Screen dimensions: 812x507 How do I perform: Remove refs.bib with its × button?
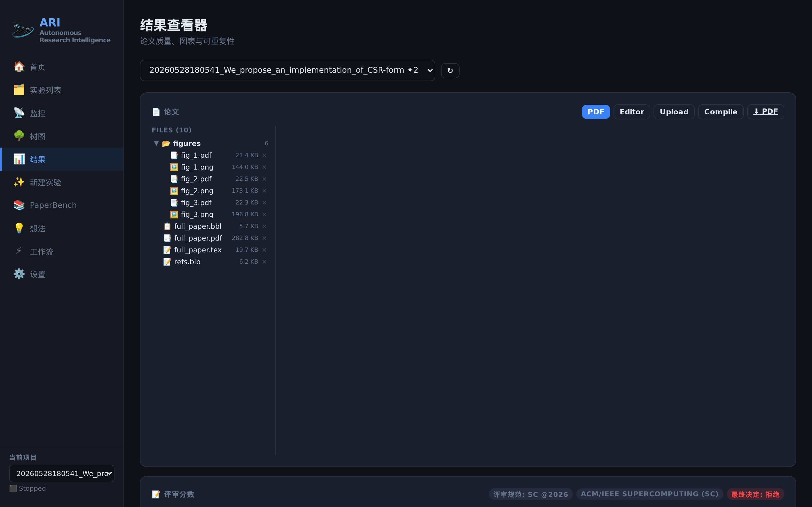(x=264, y=262)
